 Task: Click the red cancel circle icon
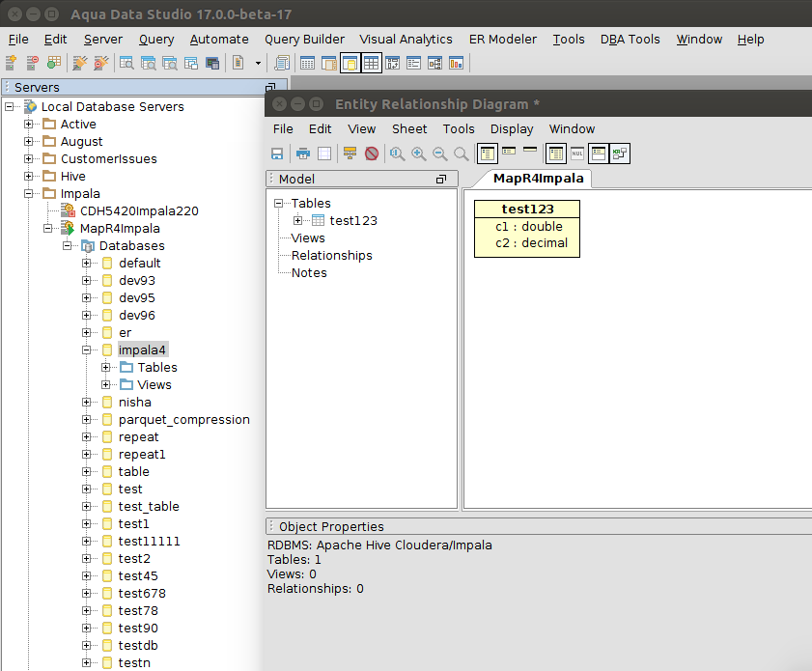click(372, 154)
